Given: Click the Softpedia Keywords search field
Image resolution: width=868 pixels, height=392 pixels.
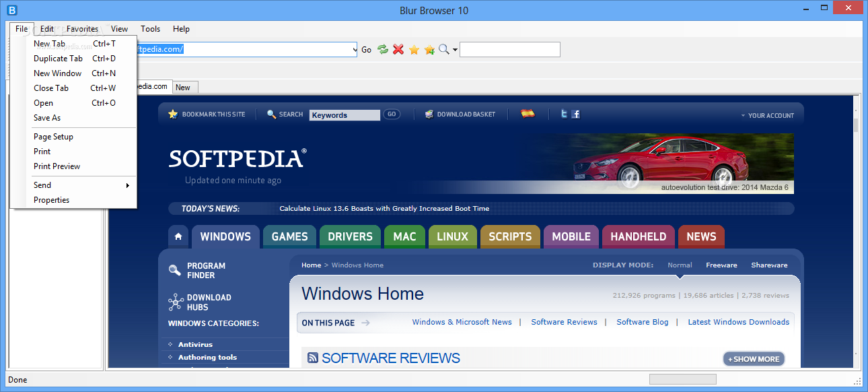Looking at the screenshot, I should [345, 115].
